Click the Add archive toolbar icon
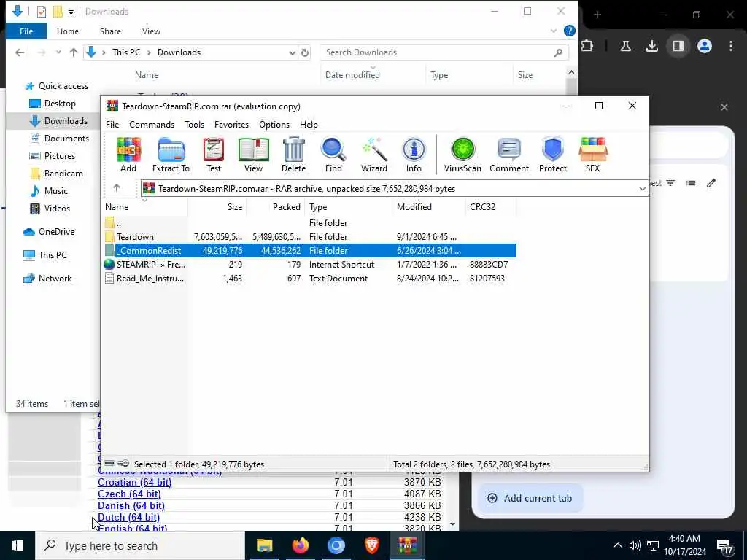 (x=128, y=155)
